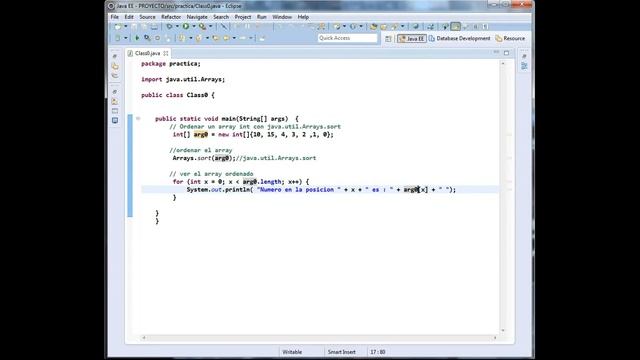Open the Outline icon in right sidebar
The height and width of the screenshot is (360, 640).
pos(524,66)
